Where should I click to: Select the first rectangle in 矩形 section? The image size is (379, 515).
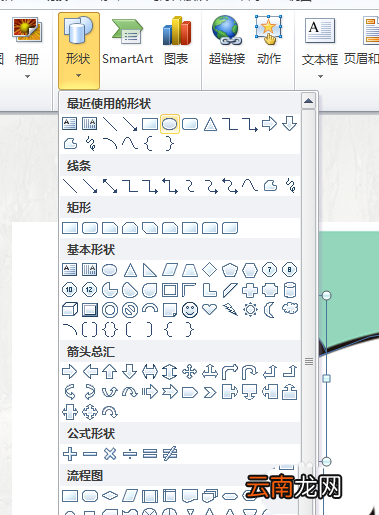tap(70, 228)
